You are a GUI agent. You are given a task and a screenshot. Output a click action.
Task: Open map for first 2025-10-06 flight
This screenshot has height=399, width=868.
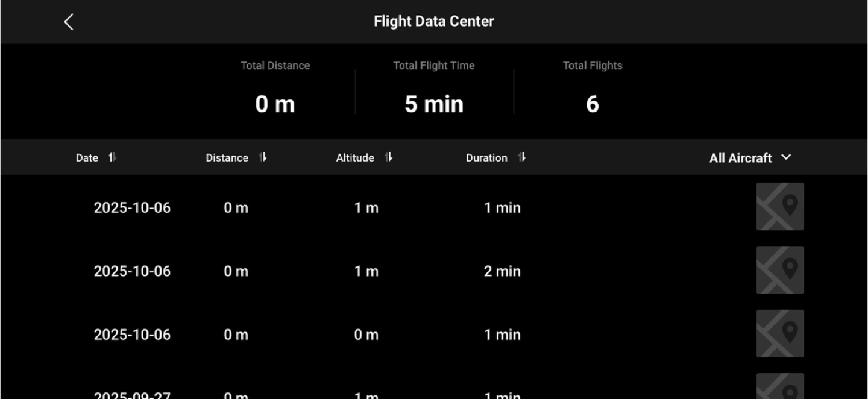(779, 207)
